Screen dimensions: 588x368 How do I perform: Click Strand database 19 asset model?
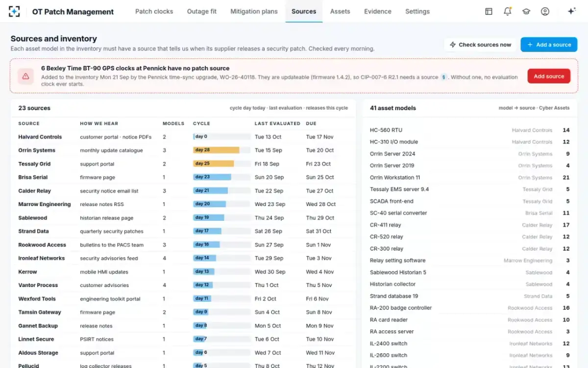[394, 296]
